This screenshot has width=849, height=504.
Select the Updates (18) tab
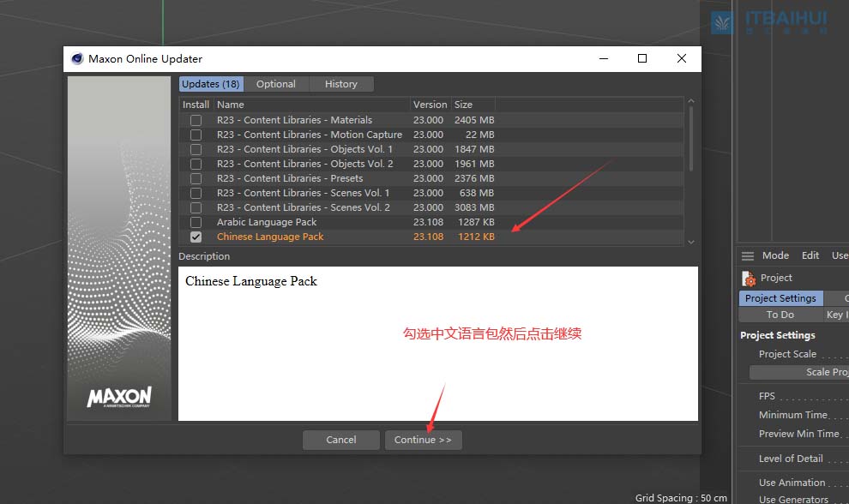click(211, 84)
